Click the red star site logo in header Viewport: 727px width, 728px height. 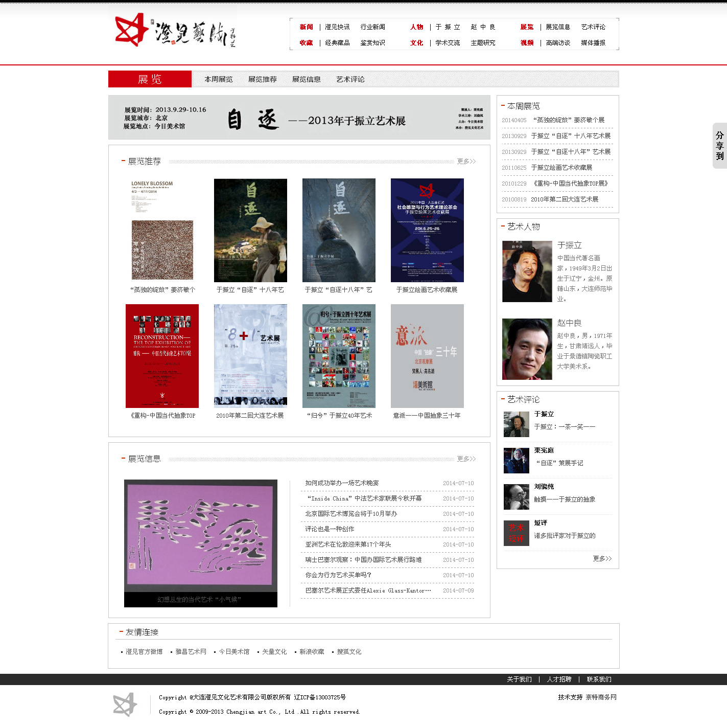click(x=131, y=30)
